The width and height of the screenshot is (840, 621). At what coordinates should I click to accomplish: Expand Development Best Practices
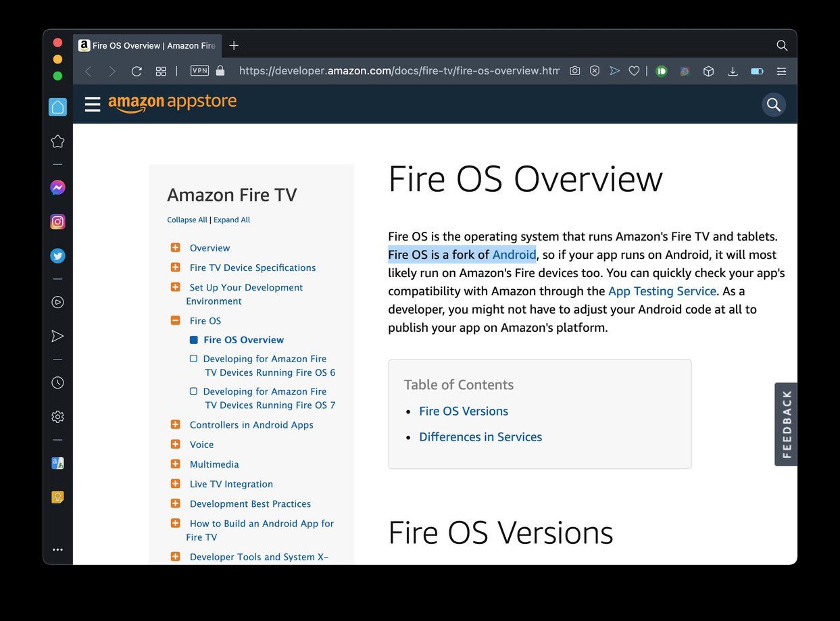click(x=175, y=503)
